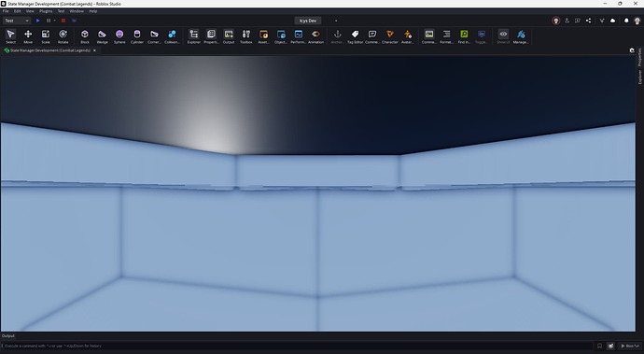This screenshot has width=644, height=354.
Task: Insert a Corner wedge part
Action: click(154, 36)
